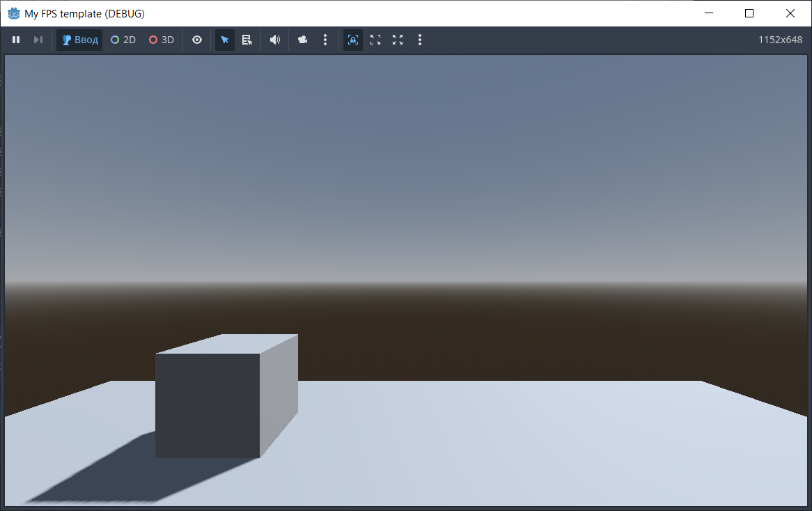The width and height of the screenshot is (812, 511).
Task: Select the Ввод input mode button
Action: pos(79,40)
